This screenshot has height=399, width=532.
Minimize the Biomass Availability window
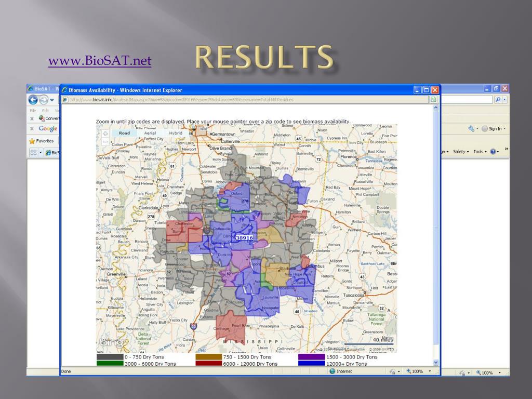pyautogui.click(x=418, y=90)
